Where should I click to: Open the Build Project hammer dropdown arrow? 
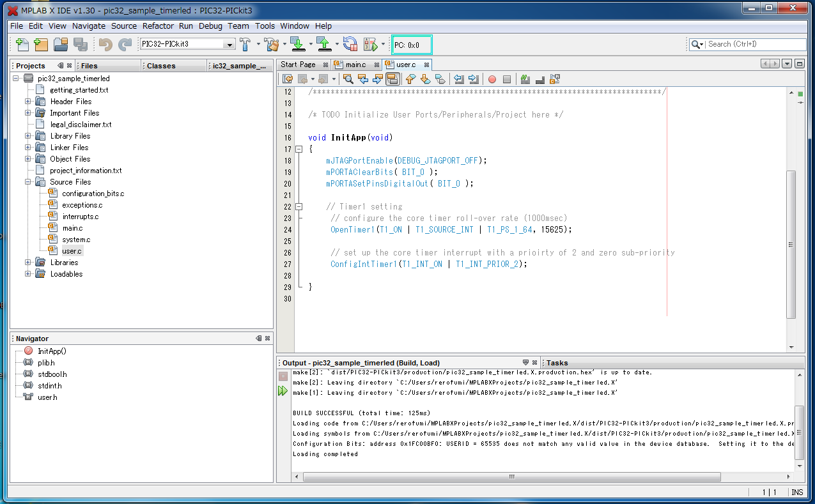[x=258, y=44]
